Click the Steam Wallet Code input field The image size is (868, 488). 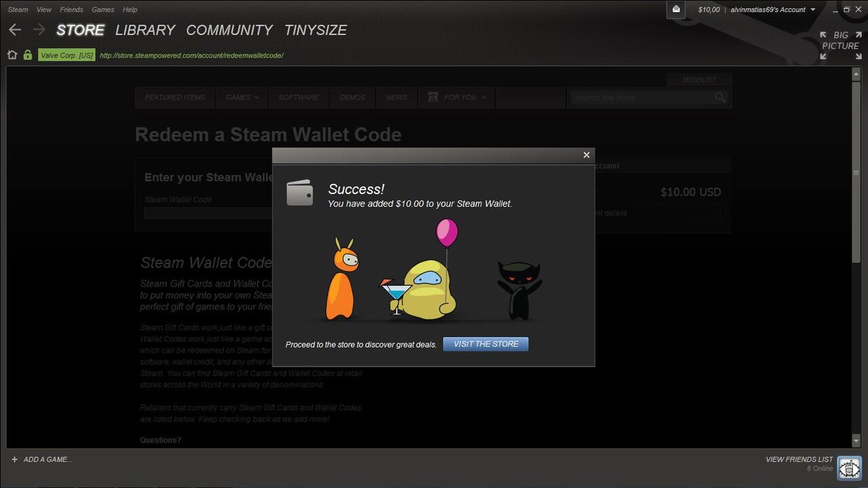coord(208,213)
